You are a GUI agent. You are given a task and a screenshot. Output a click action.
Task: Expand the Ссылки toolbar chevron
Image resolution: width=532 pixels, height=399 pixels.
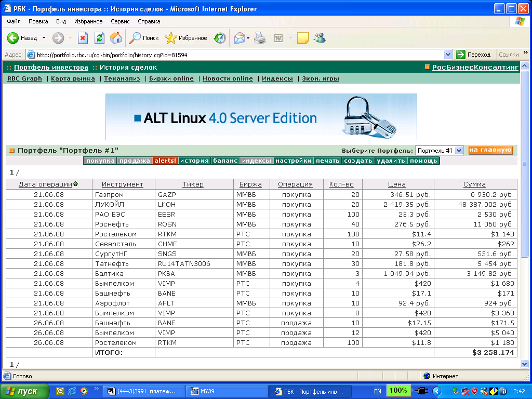[526, 52]
